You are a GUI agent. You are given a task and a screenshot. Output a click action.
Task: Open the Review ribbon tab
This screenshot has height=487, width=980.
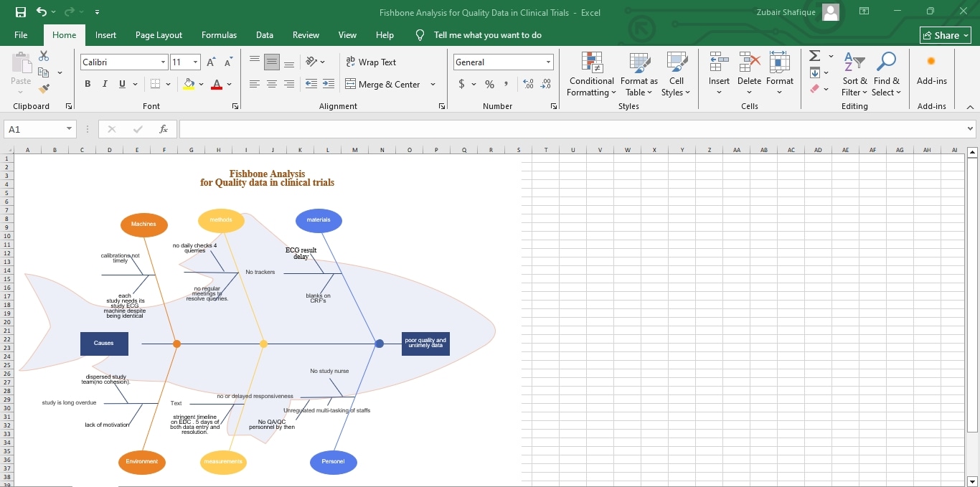[306, 34]
